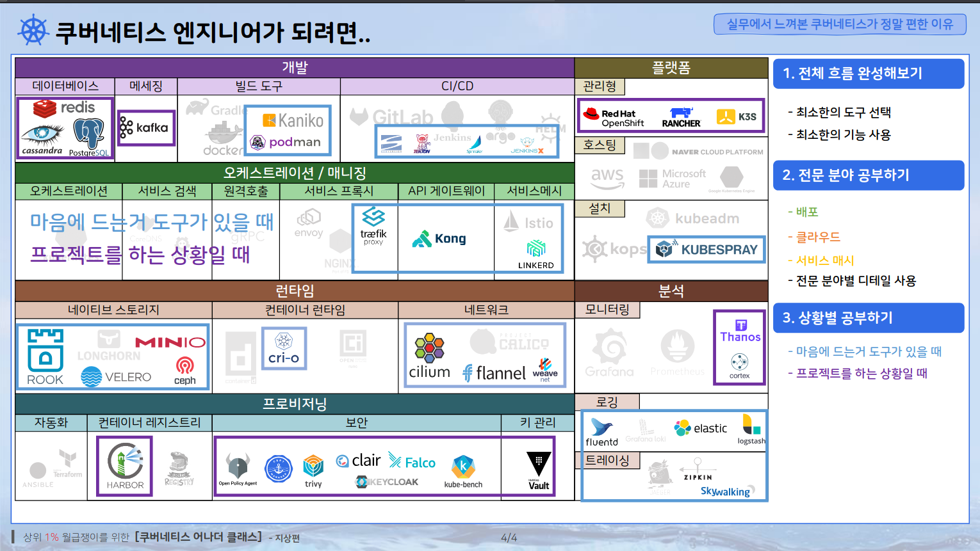Select the fluentd logo
The width and height of the screenshot is (980, 551).
pos(602,432)
